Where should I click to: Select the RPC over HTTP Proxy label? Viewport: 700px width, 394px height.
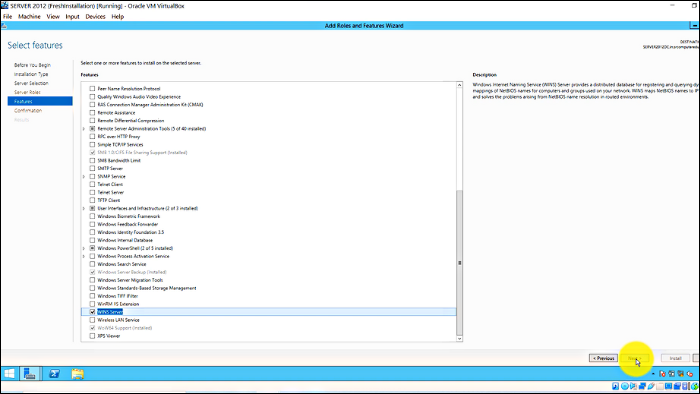[x=118, y=137]
